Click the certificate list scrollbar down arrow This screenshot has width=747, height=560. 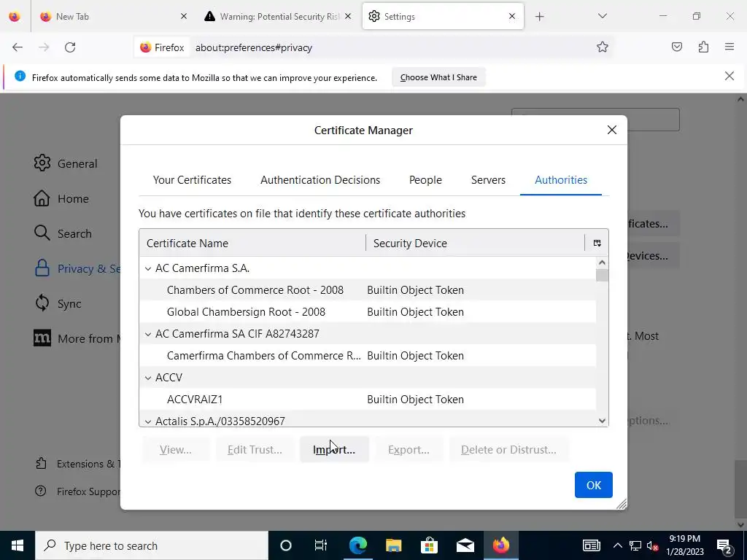[x=602, y=421]
